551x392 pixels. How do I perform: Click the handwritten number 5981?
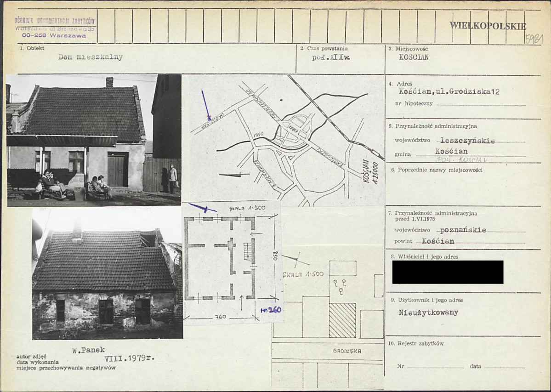[534, 38]
